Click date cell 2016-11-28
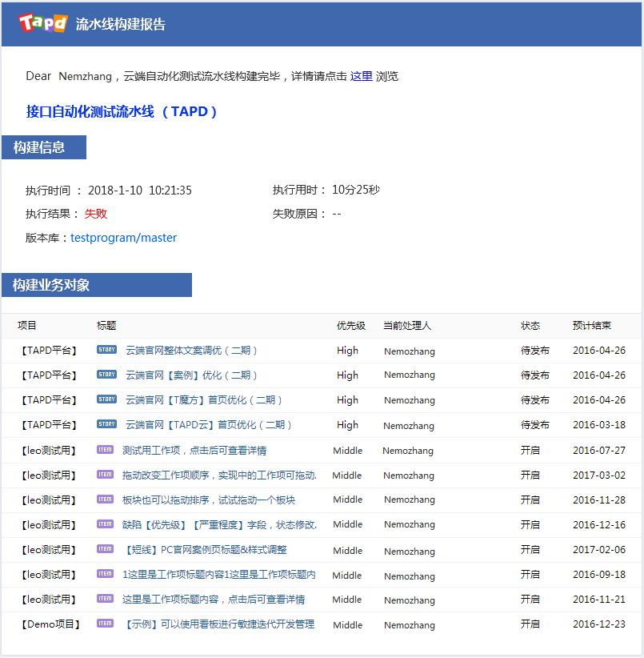Image resolution: width=644 pixels, height=658 pixels. 599,500
